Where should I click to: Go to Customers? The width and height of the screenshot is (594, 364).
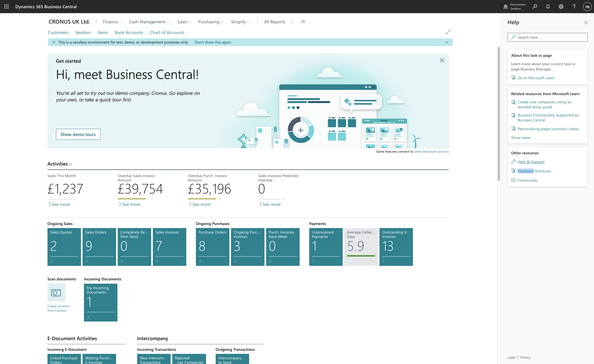click(x=58, y=32)
